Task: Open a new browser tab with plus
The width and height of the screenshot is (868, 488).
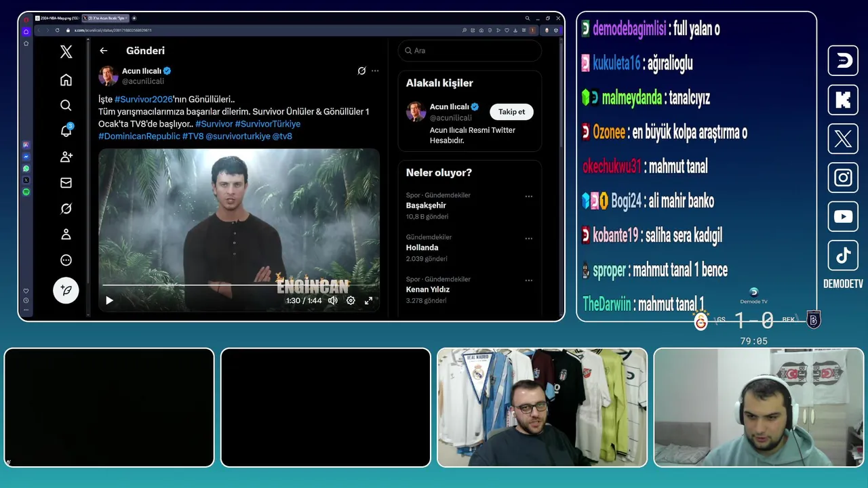Action: (x=134, y=18)
